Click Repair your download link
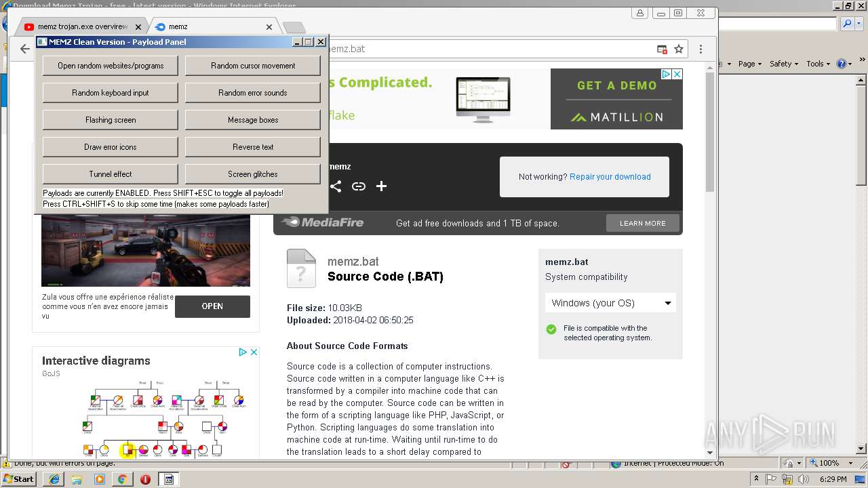Screen dimensions: 868x488 pyautogui.click(x=610, y=177)
